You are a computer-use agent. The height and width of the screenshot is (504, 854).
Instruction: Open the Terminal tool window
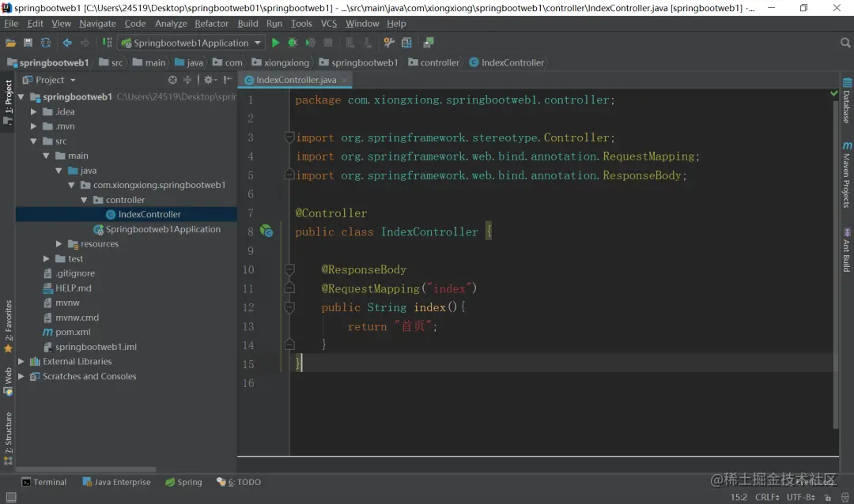coord(44,482)
